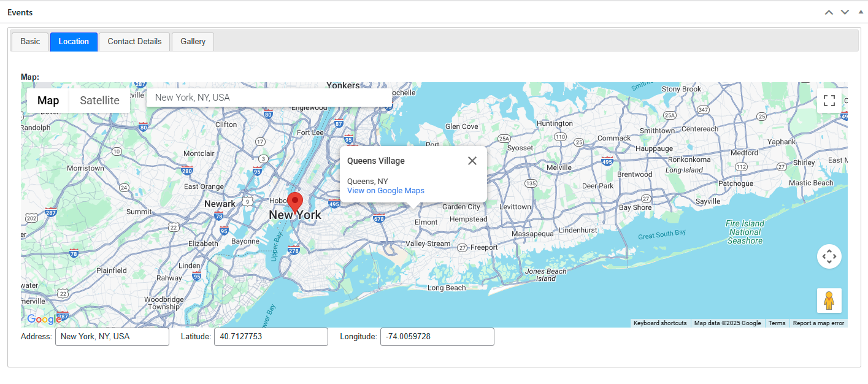Open View on Google Maps link
The height and width of the screenshot is (384, 868).
pyautogui.click(x=386, y=191)
